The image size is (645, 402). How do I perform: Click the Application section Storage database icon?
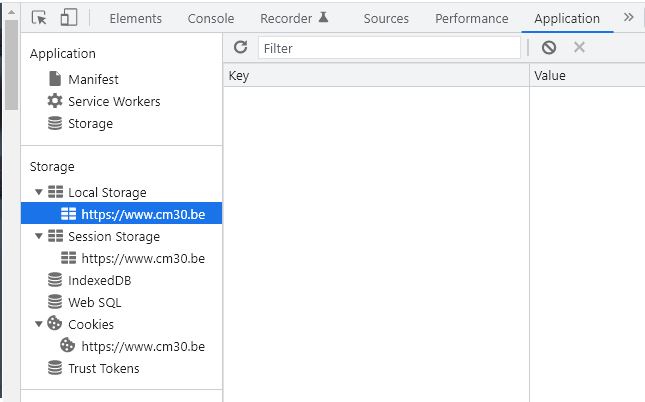[x=55, y=123]
